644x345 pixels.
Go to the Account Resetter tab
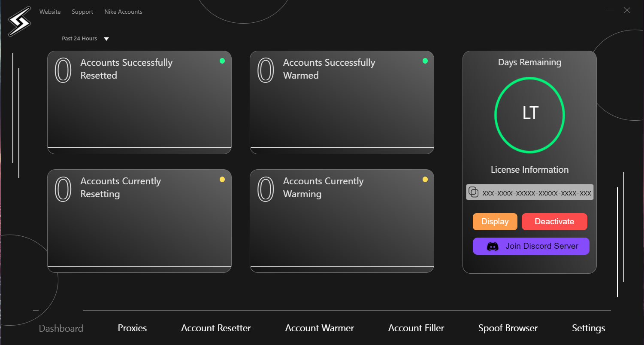pyautogui.click(x=216, y=328)
